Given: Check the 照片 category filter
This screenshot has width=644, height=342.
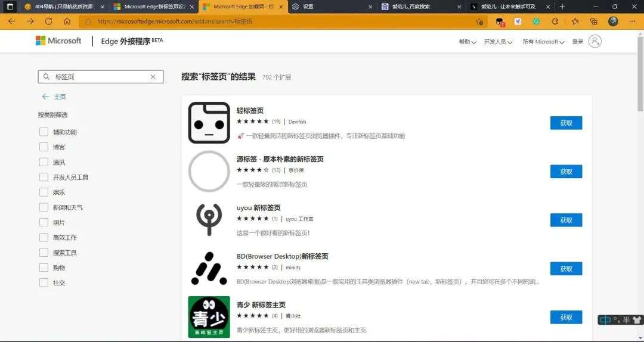Looking at the screenshot, I should [x=44, y=222].
